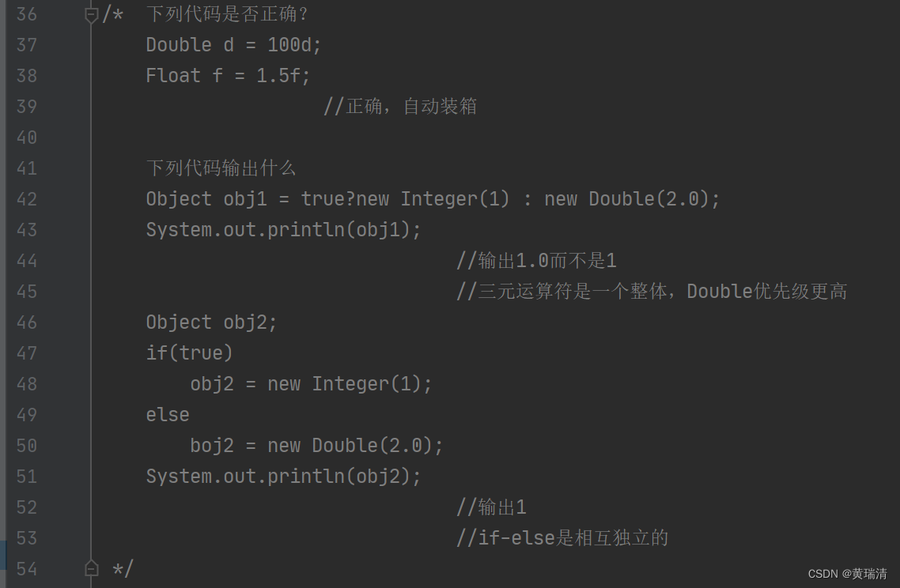The height and width of the screenshot is (588, 900).
Task: Click line number 50 in the gutter
Action: coord(26,446)
